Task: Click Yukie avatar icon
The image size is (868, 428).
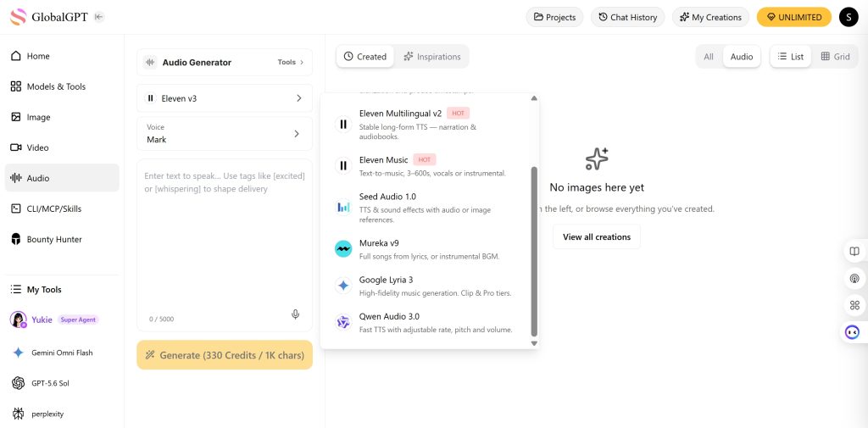Action: [x=19, y=320]
